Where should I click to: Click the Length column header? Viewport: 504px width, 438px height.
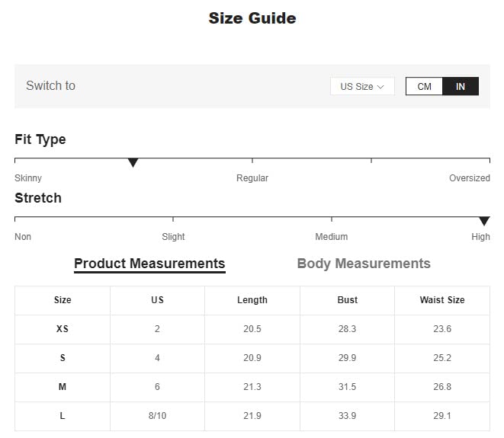click(252, 300)
